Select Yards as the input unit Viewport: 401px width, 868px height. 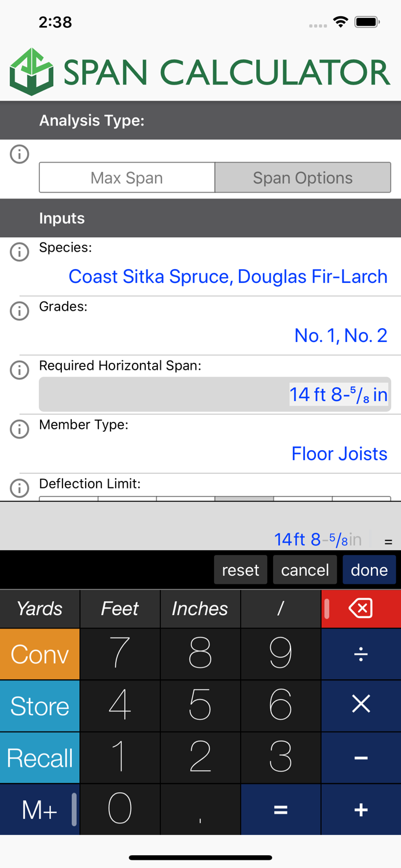[x=39, y=608]
